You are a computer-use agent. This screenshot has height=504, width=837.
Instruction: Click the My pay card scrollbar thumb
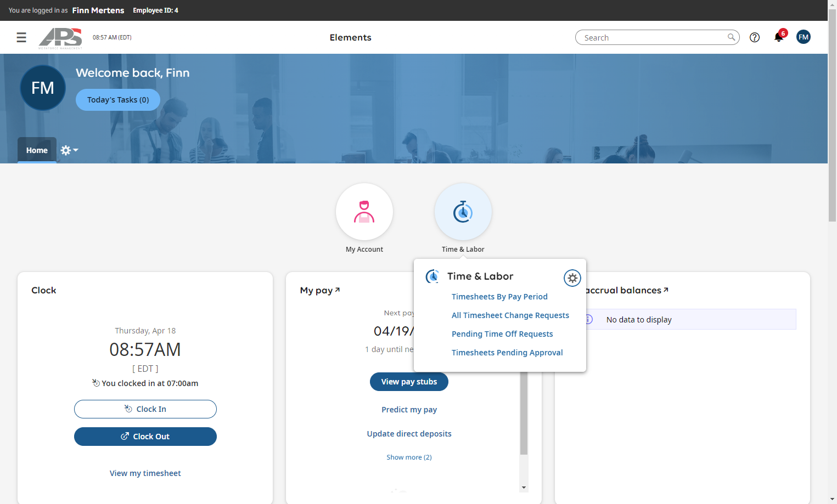tap(524, 414)
